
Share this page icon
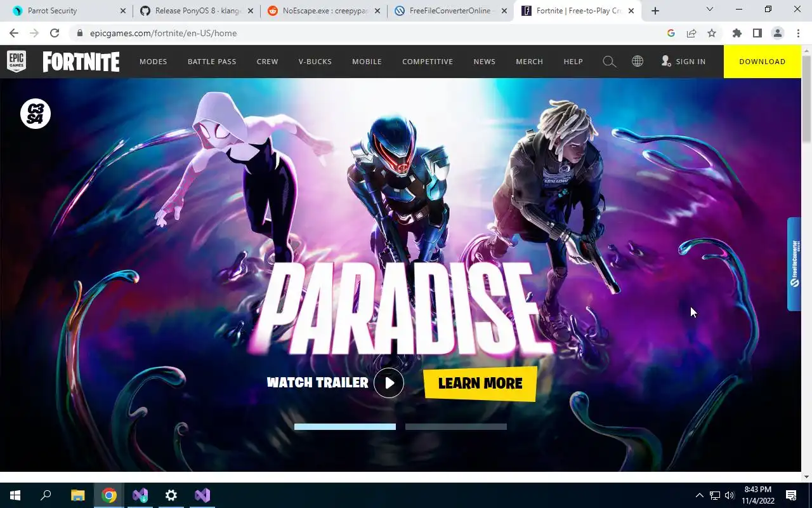tap(691, 33)
